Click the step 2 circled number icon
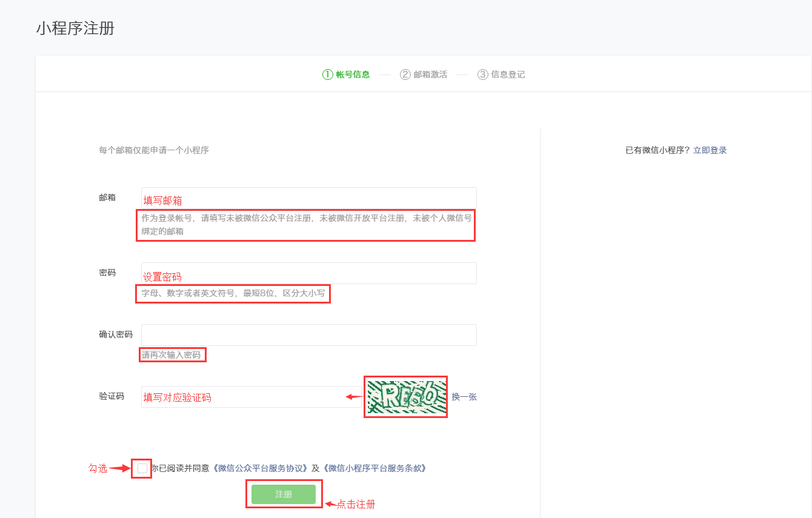Screen dimensions: 812x518 tap(405, 75)
